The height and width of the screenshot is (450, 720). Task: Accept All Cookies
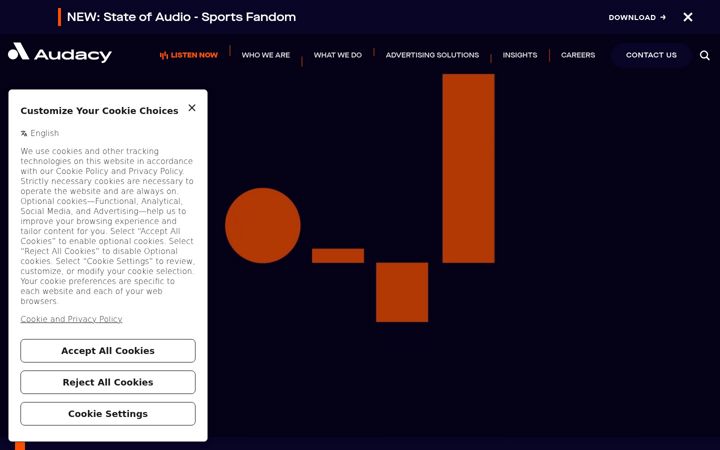[x=108, y=351]
